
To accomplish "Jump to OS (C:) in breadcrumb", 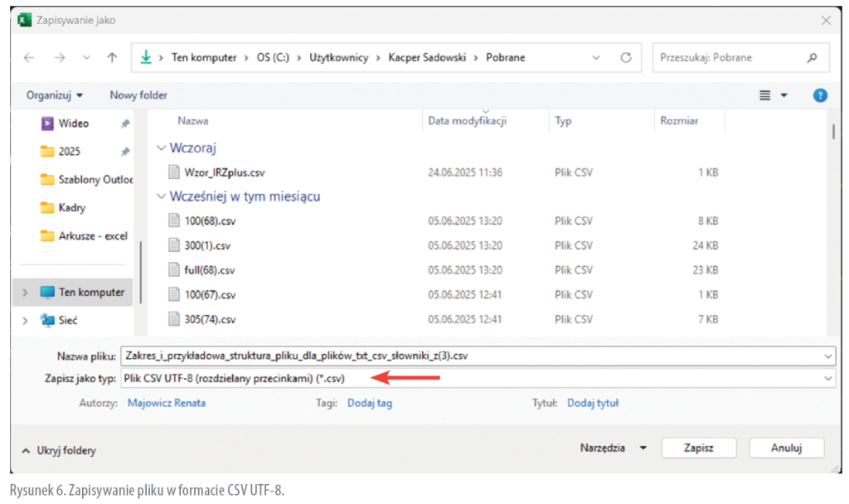I will 273,57.
